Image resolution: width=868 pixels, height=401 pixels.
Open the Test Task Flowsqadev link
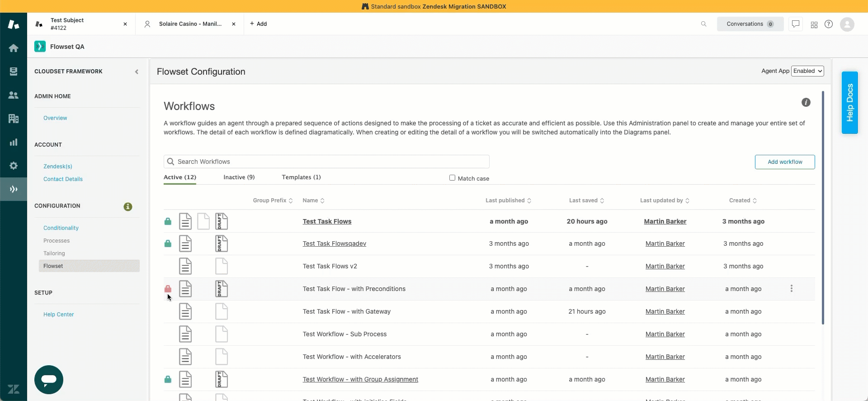[x=335, y=243]
